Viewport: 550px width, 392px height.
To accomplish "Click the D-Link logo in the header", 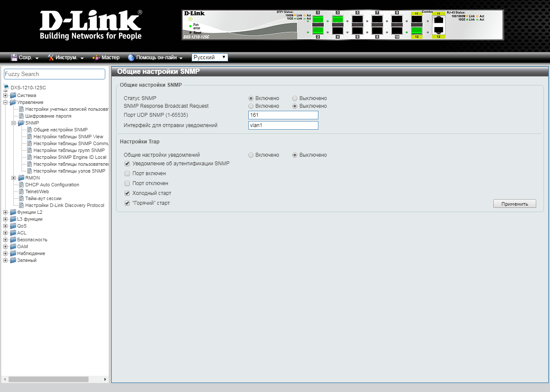I will coord(91,25).
